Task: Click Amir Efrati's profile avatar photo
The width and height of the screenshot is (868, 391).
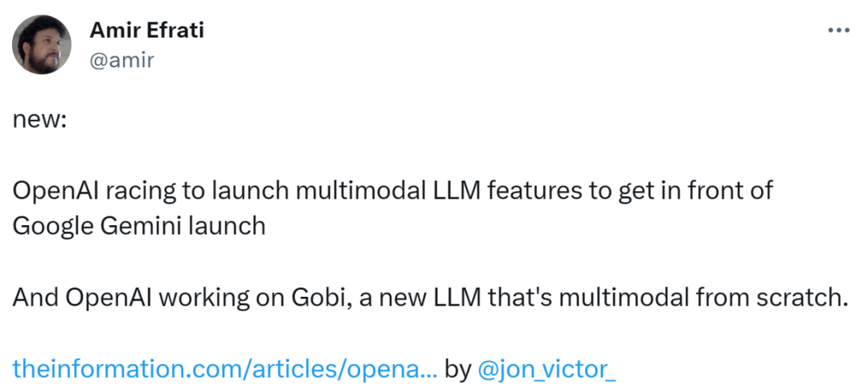Action: point(42,44)
